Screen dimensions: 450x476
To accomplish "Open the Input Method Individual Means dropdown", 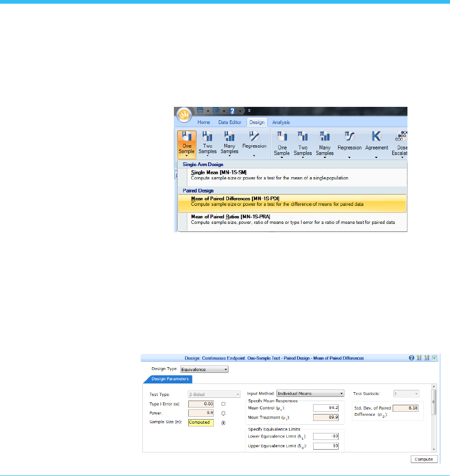I will (310, 393).
